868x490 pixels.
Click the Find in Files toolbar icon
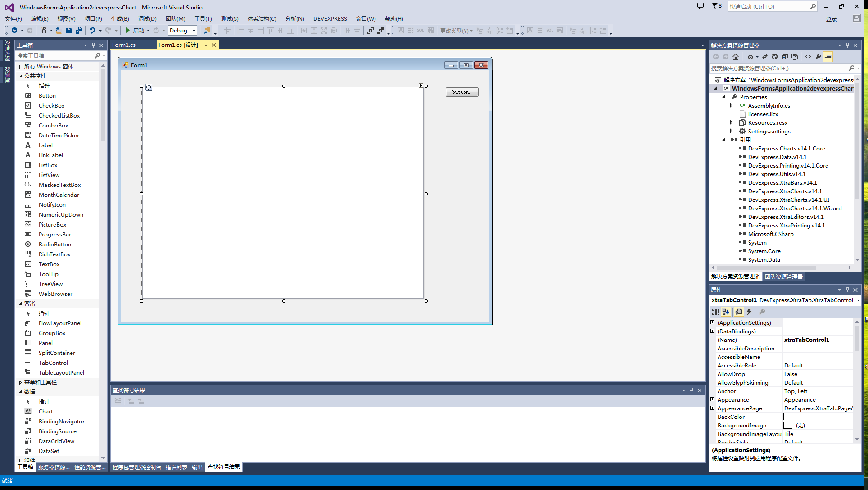(x=207, y=30)
